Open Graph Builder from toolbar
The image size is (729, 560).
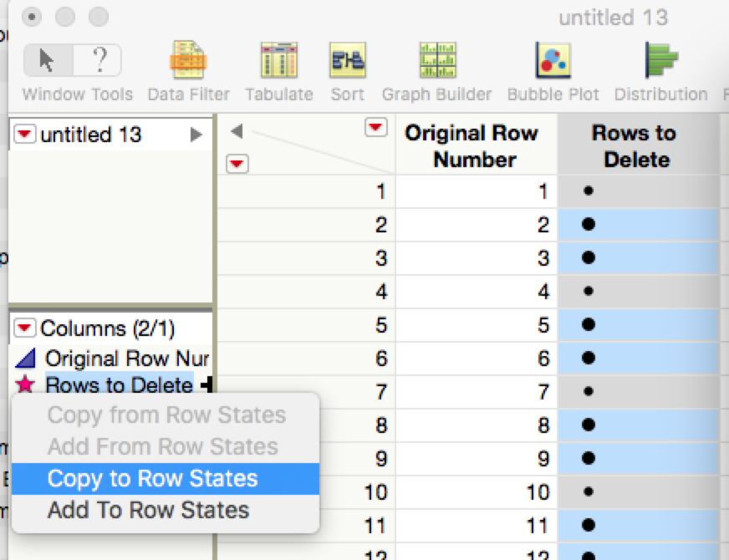point(436,62)
